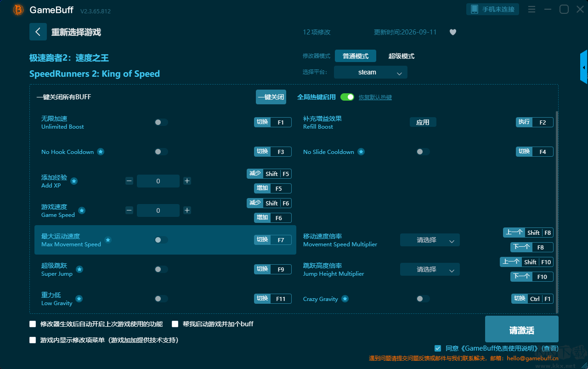Click the F11 hotkey for Low Gravity
This screenshot has width=588, height=369.
tap(273, 299)
